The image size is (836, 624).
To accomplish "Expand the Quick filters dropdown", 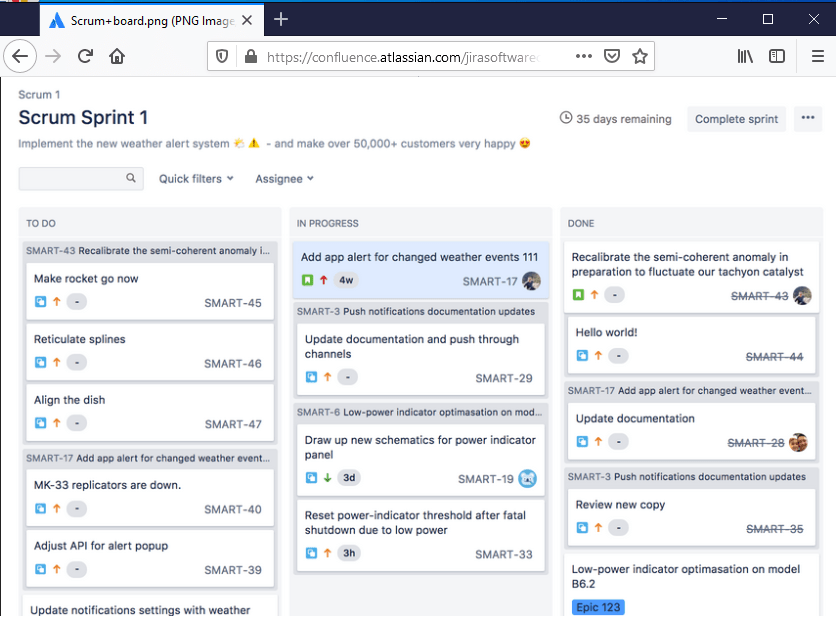I will [x=196, y=178].
